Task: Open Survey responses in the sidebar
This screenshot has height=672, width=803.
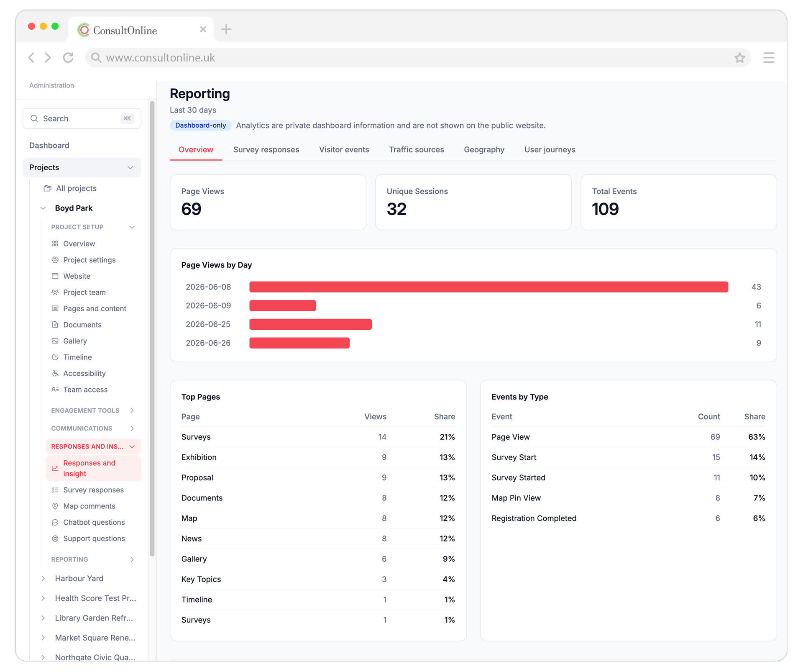Action: 93,490
